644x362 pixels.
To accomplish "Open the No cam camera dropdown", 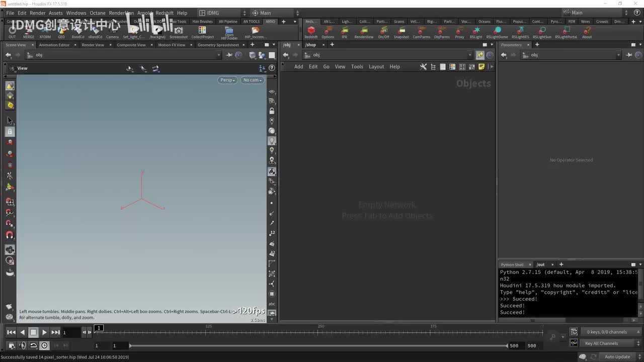I will point(252,80).
